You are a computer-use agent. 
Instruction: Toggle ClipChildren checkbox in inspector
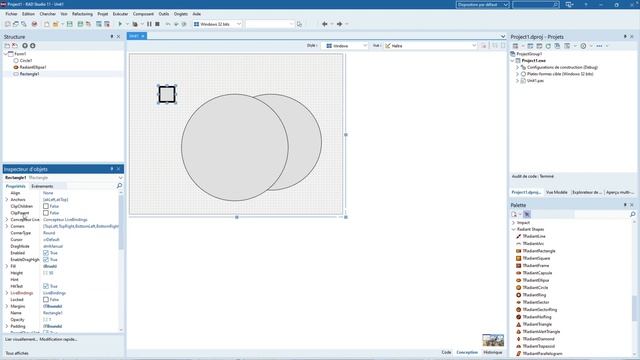click(x=46, y=206)
